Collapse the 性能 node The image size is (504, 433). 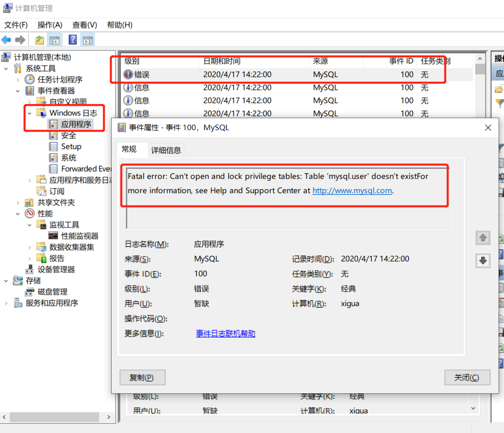coord(18,214)
